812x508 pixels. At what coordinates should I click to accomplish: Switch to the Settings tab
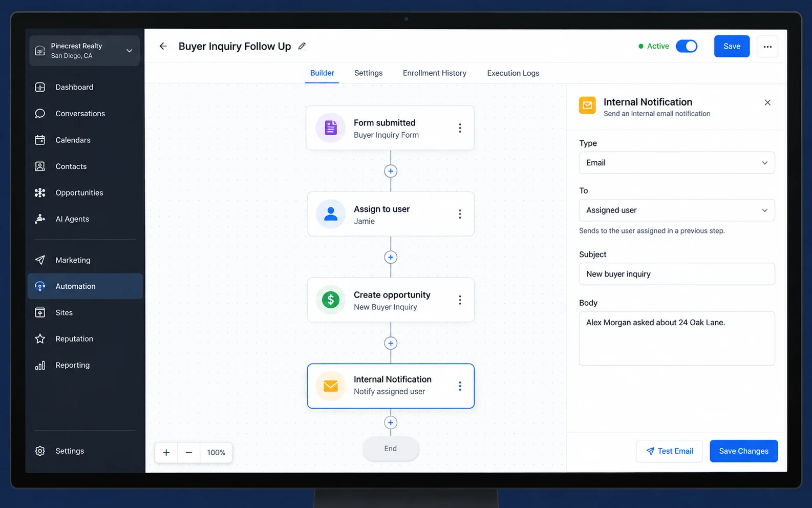point(369,73)
